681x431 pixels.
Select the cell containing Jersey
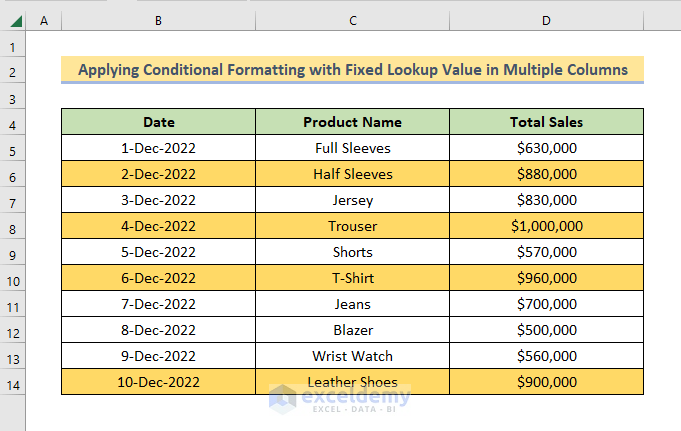(352, 200)
